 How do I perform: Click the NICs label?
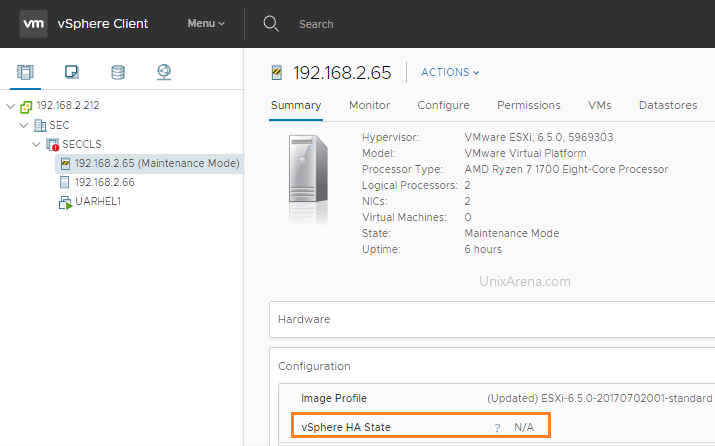tap(374, 201)
